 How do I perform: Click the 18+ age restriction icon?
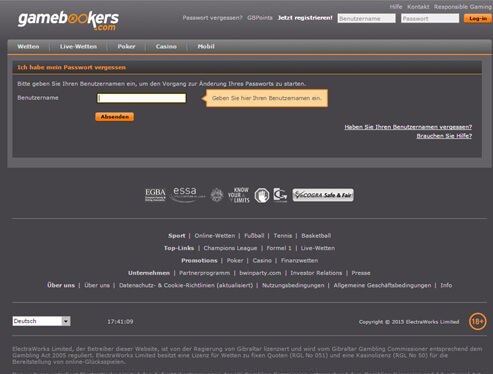click(477, 322)
